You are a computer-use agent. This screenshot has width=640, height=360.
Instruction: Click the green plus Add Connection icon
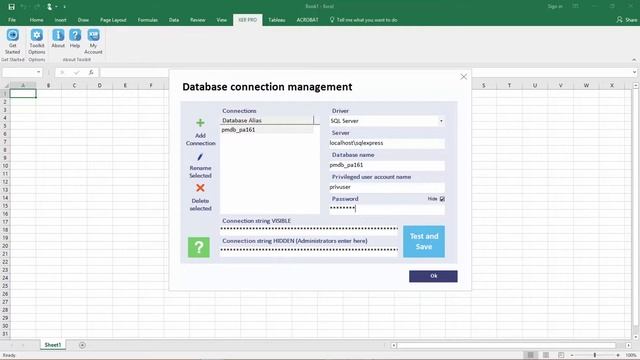pyautogui.click(x=200, y=122)
